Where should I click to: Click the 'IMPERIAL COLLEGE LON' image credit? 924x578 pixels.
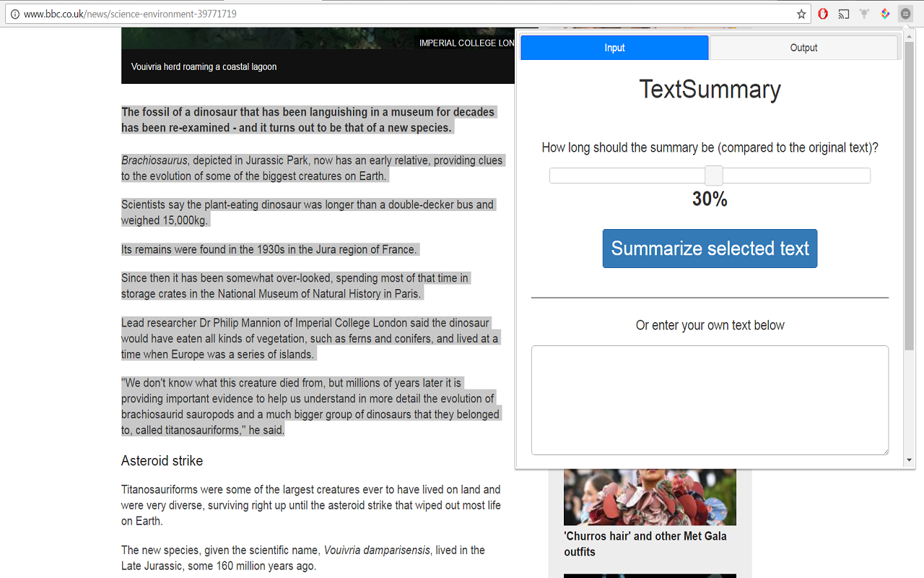pyautogui.click(x=467, y=43)
